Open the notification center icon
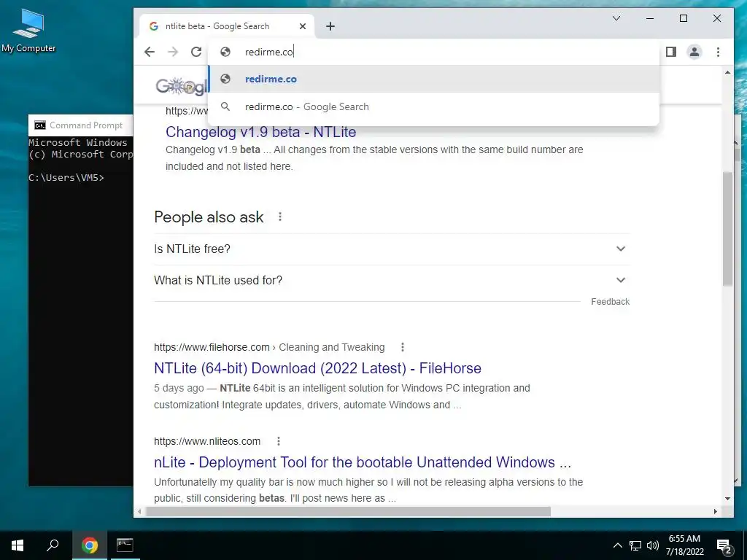This screenshot has width=747, height=560. [x=724, y=546]
